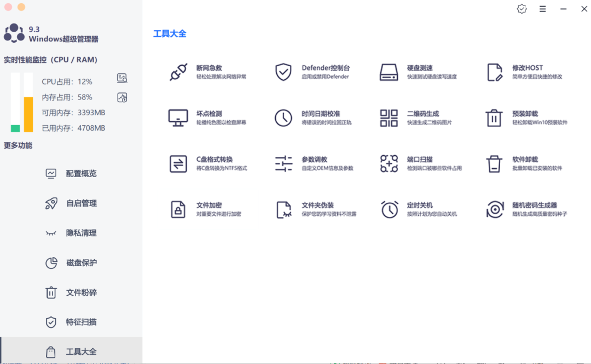
Task: Click the 工具大全 bag icon in sidebar
Action: [x=50, y=352]
